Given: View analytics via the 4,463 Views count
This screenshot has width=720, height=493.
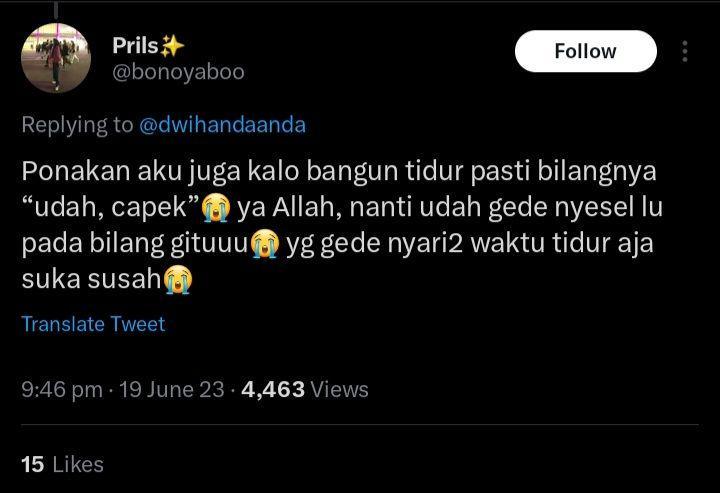Looking at the screenshot, I should [x=304, y=390].
